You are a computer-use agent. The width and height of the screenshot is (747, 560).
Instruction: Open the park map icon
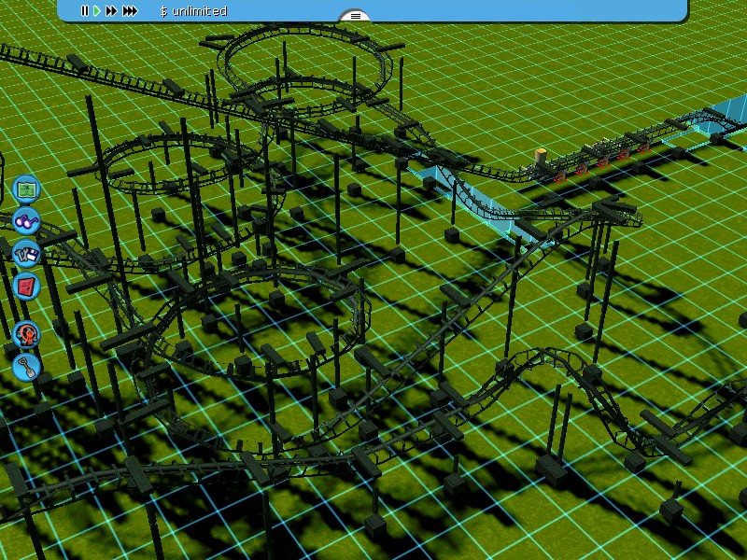(x=27, y=189)
